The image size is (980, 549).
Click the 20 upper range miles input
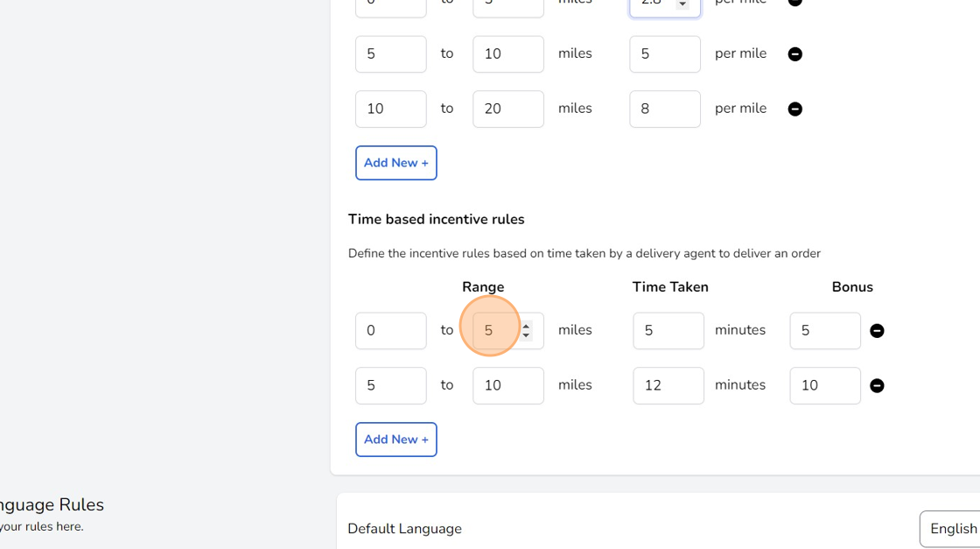click(507, 109)
